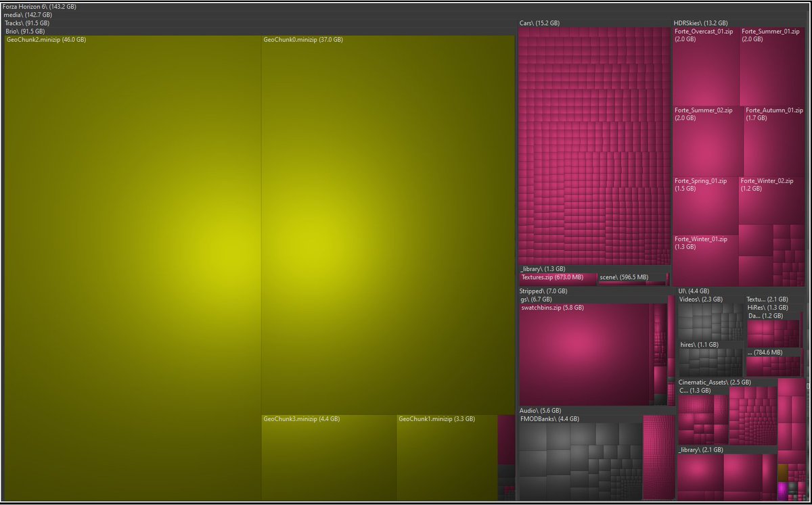Select the Stripped\ (7.0 GB) folder label
The width and height of the screenshot is (812, 505).
543,291
